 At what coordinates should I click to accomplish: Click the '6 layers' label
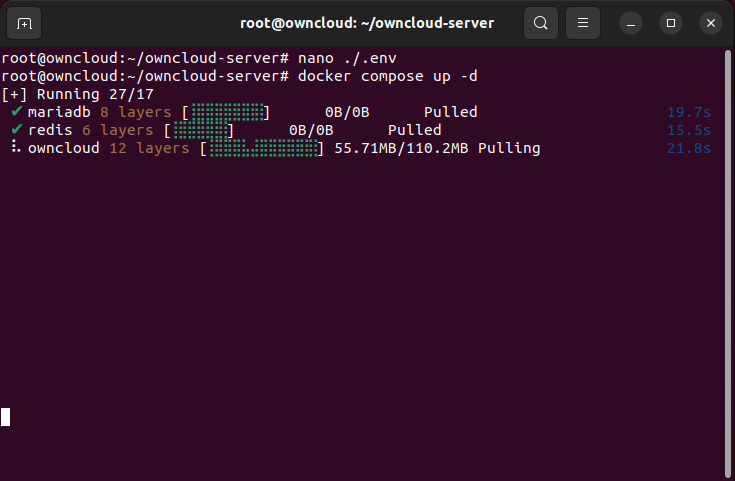point(118,130)
